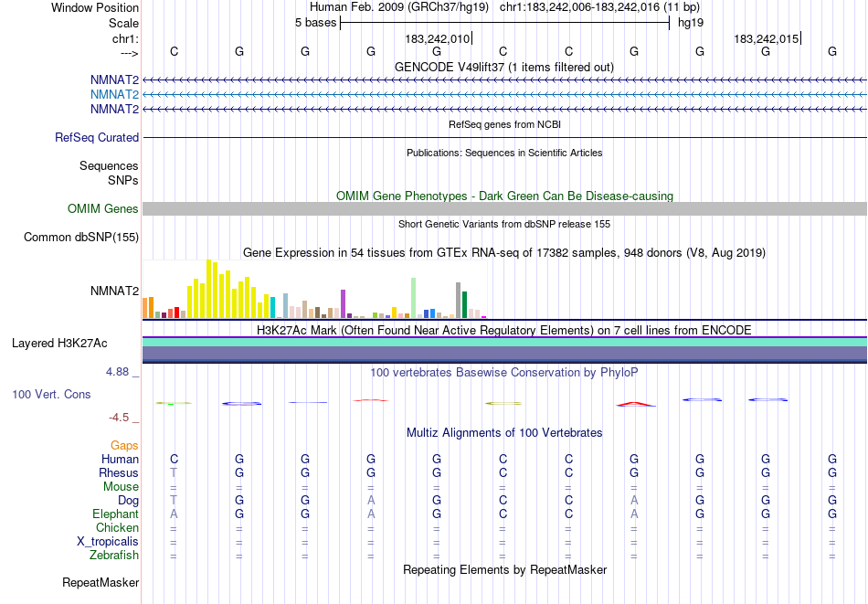868x604 pixels.
Task: Click the NMNAT2 label beside the GTEx bar chart
Action: [114, 291]
